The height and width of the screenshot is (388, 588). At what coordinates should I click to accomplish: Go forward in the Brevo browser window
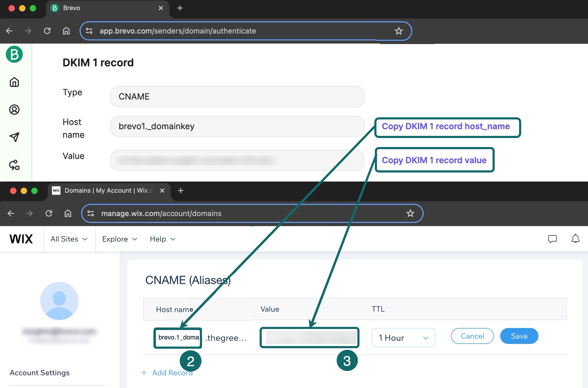click(28, 31)
